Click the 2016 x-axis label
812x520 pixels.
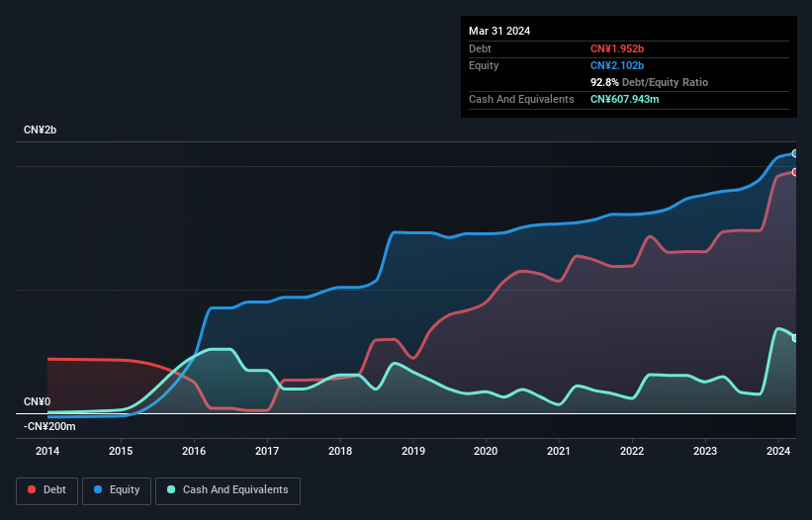[x=194, y=451]
